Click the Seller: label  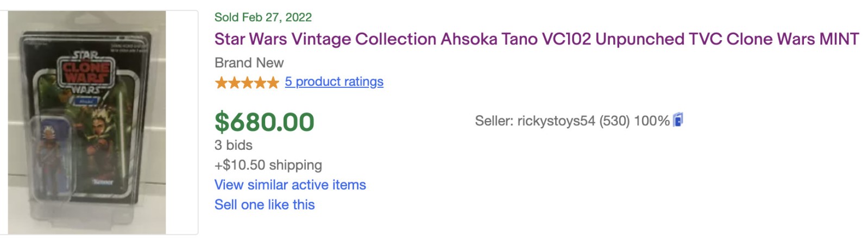pyautogui.click(x=494, y=121)
